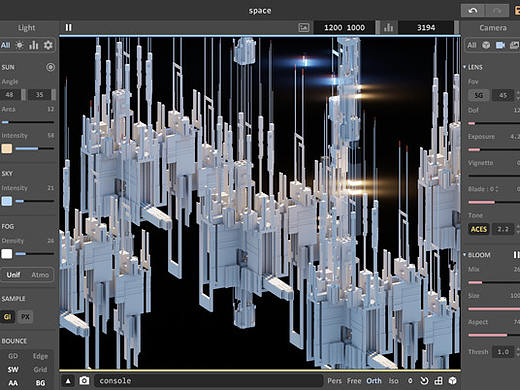This screenshot has height=390, width=520.
Task: Select the bar-chart filter icon in the Light panel
Action: (x=34, y=45)
